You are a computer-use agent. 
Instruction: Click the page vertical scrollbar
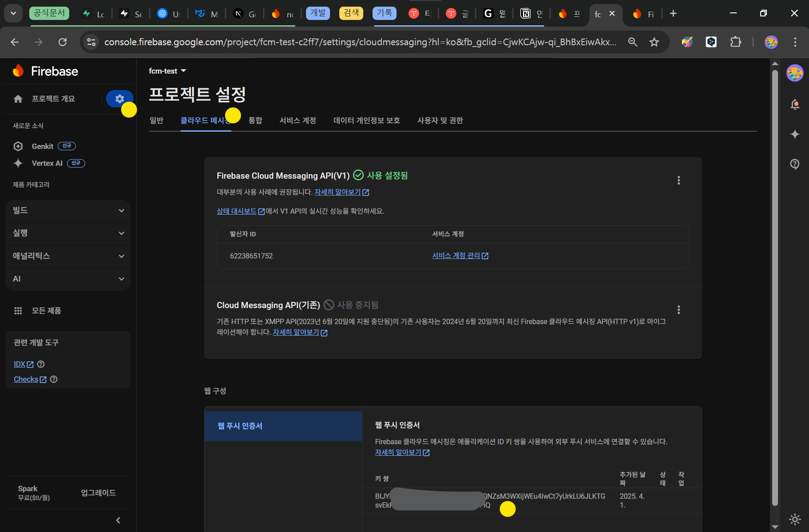775,288
